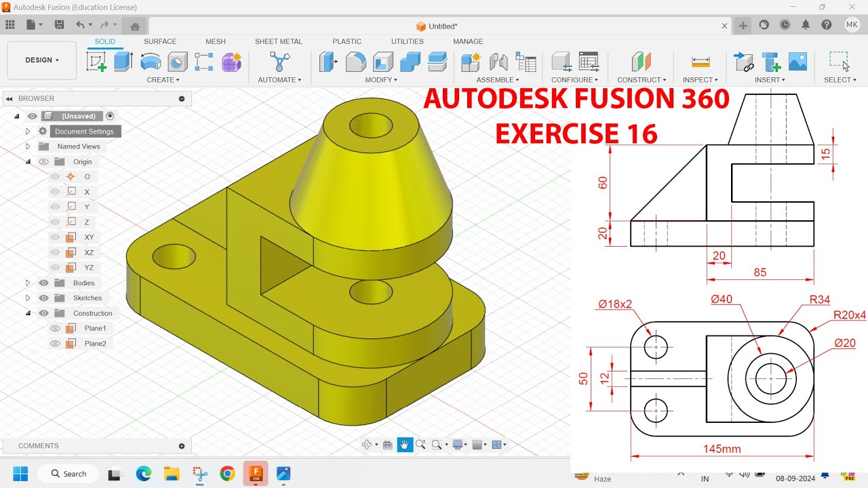The image size is (868, 488).
Task: Click the Save icon
Action: (59, 25)
